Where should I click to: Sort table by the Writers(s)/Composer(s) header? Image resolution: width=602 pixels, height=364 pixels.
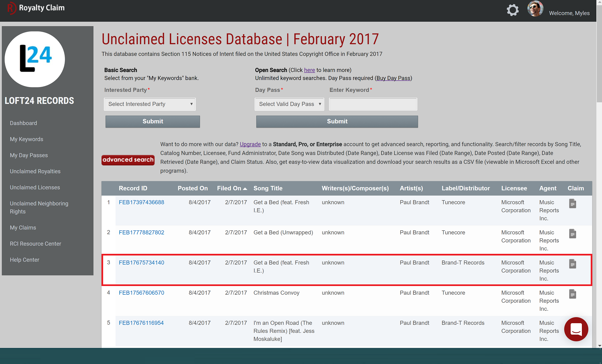coord(355,188)
